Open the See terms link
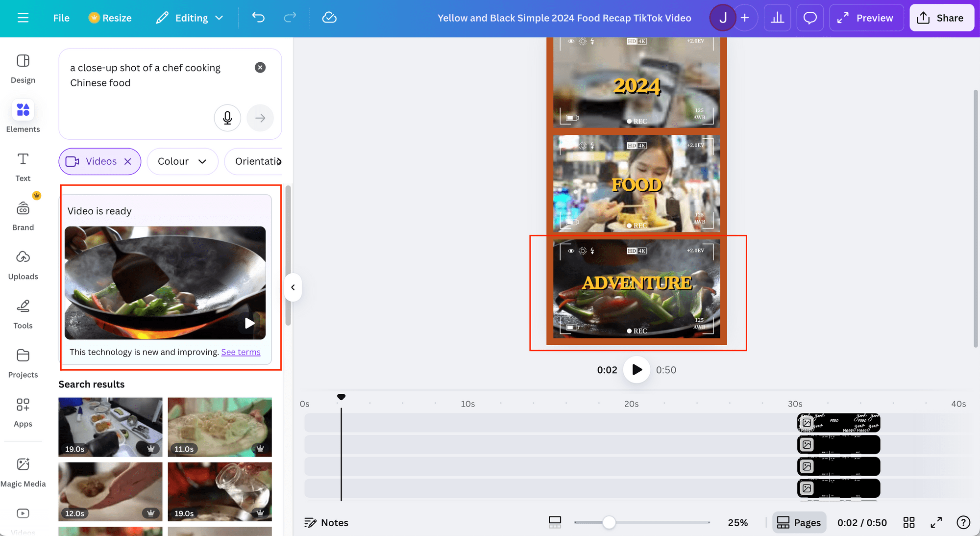 pyautogui.click(x=240, y=352)
